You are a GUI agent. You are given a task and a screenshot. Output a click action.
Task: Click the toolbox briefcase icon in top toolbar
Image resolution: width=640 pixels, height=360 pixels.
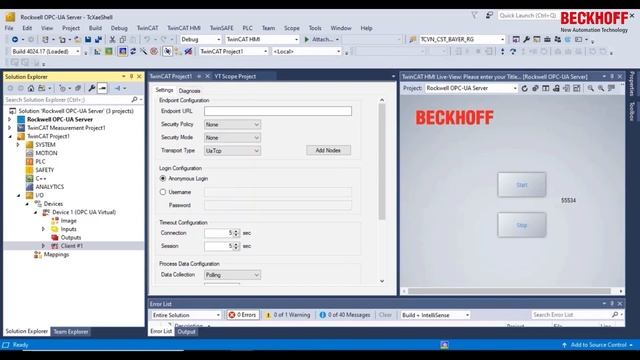pos(547,40)
